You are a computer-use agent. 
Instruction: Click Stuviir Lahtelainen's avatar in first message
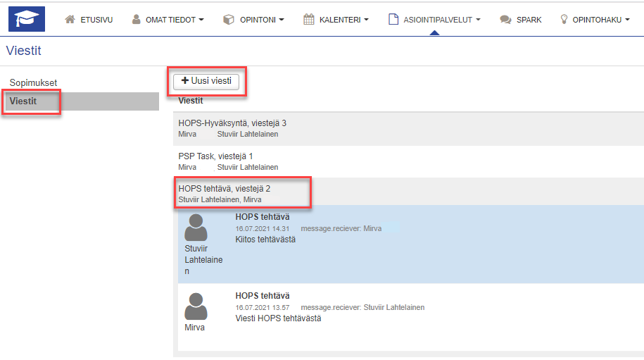click(x=196, y=228)
